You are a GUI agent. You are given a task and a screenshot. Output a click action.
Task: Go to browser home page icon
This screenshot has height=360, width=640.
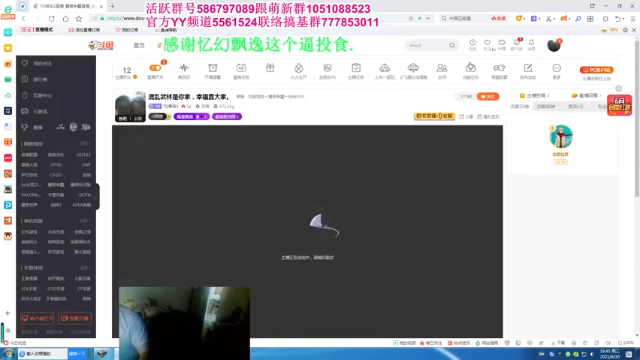tap(65, 19)
